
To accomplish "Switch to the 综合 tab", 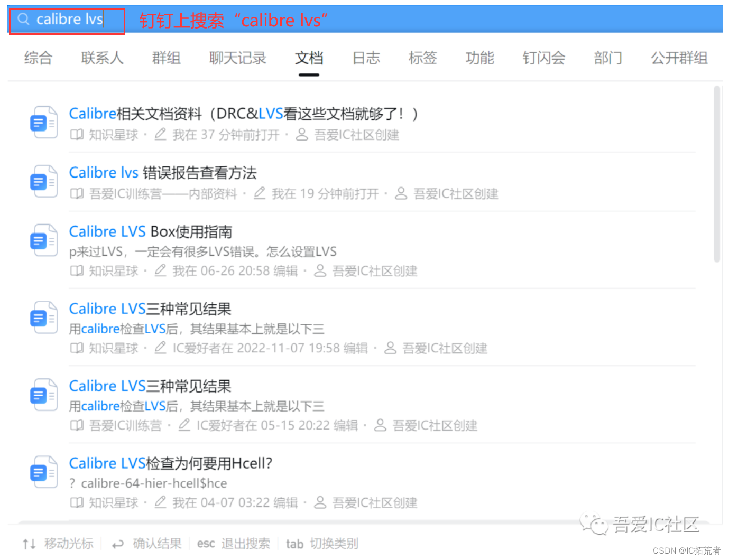I will tap(38, 58).
